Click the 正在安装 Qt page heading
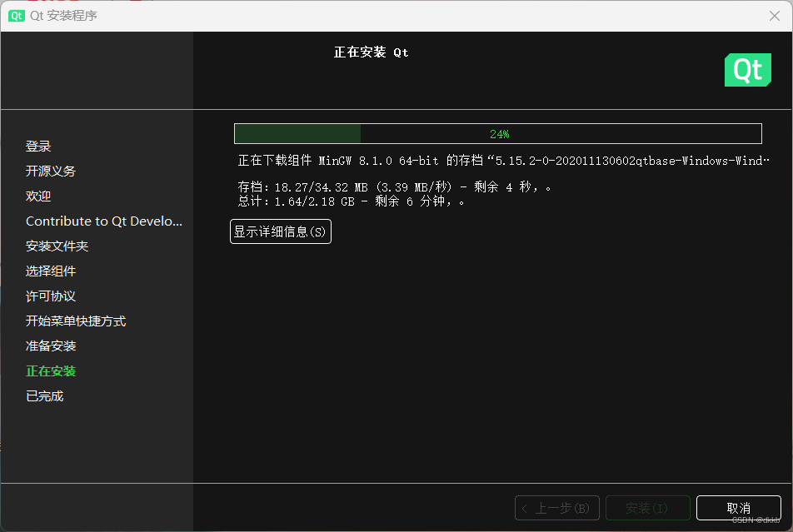The height and width of the screenshot is (532, 793). 372,52
